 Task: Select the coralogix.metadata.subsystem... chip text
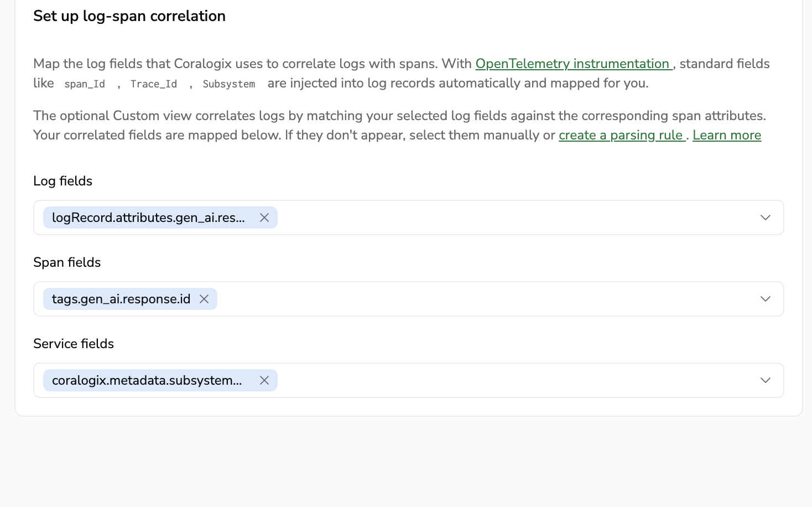tap(147, 380)
